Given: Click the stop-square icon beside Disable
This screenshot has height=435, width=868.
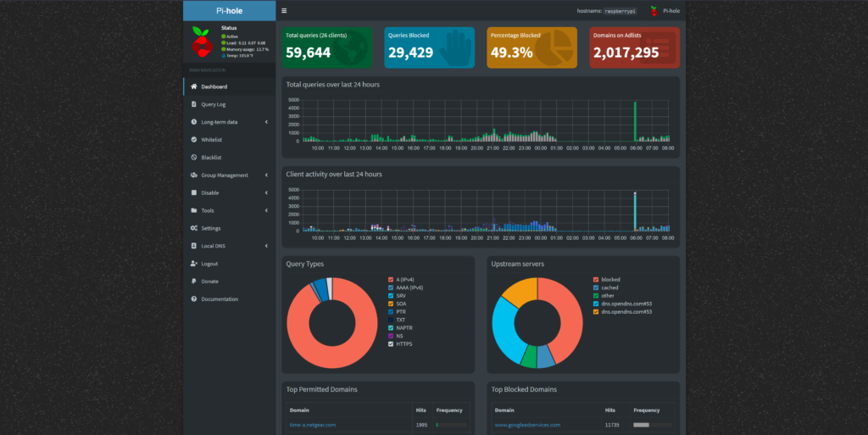Looking at the screenshot, I should (194, 192).
